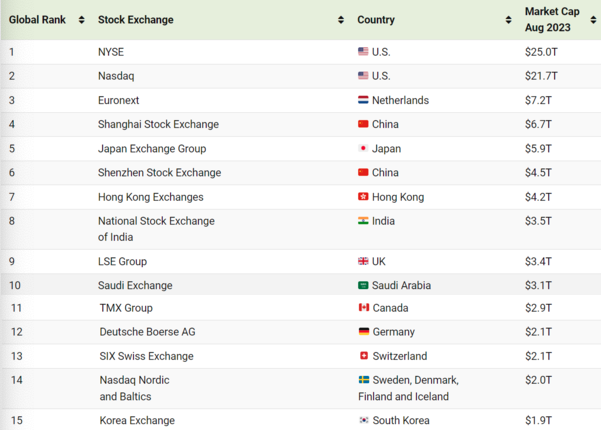This screenshot has height=430, width=601.
Task: Click the South Korea flag icon
Action: pyautogui.click(x=364, y=420)
